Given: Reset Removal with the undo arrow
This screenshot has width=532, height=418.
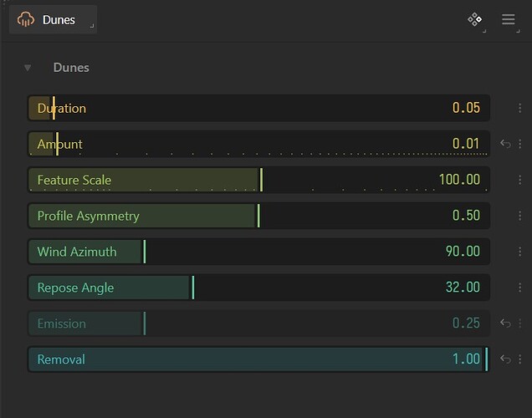Looking at the screenshot, I should click(x=505, y=359).
